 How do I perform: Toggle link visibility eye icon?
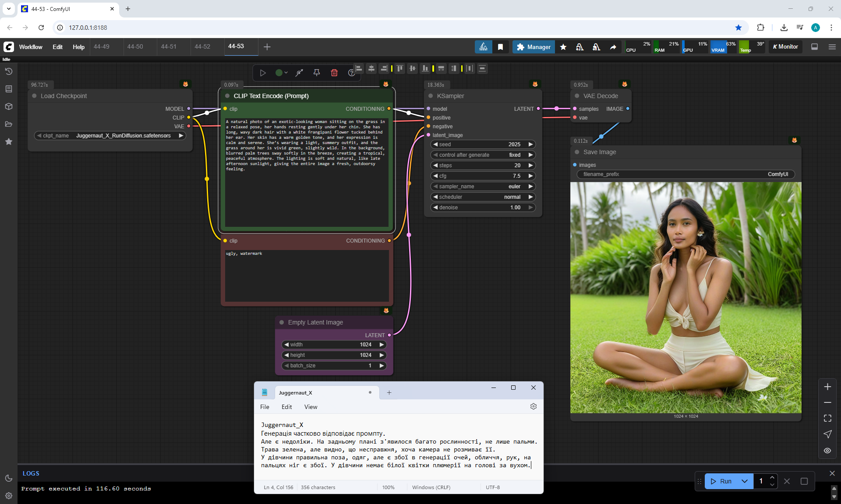click(x=827, y=451)
